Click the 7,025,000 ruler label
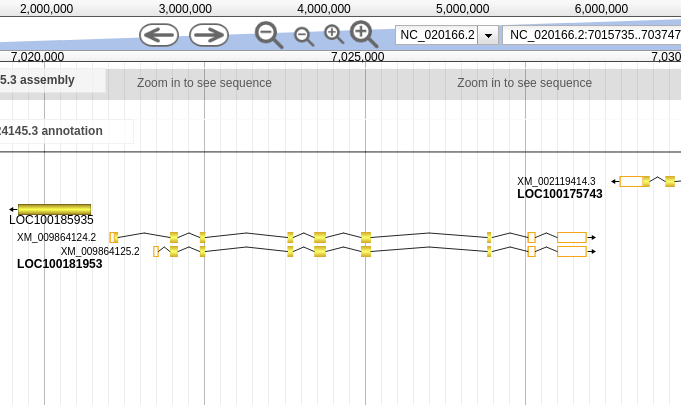This screenshot has height=405, width=681. [357, 57]
